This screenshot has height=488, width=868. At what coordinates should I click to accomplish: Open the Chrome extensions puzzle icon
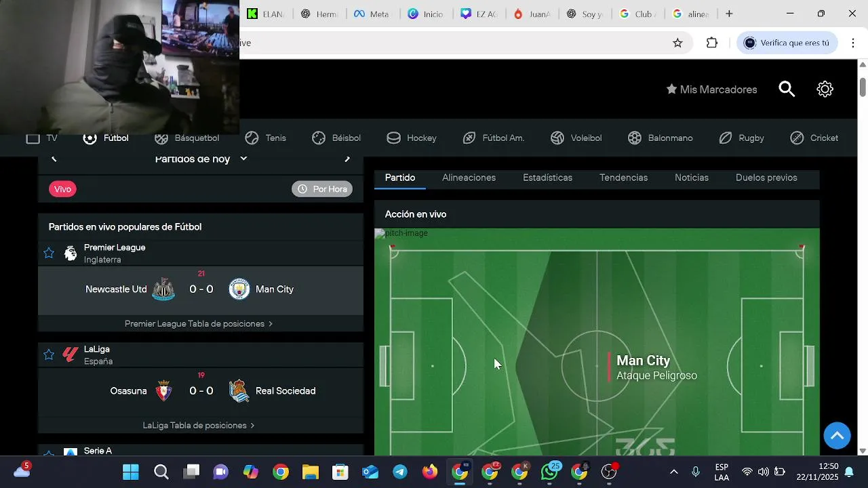point(712,43)
